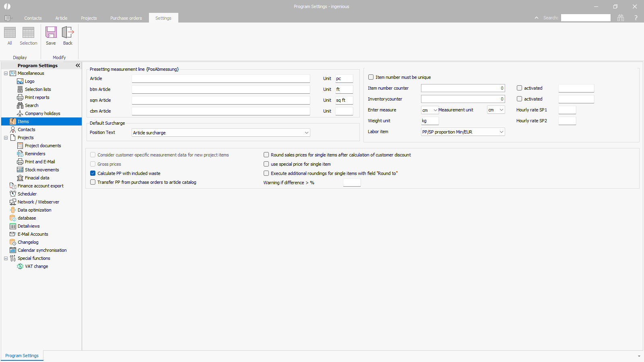Click the Warning if difference percent field
Screen dimensions: 644x362
[351, 183]
